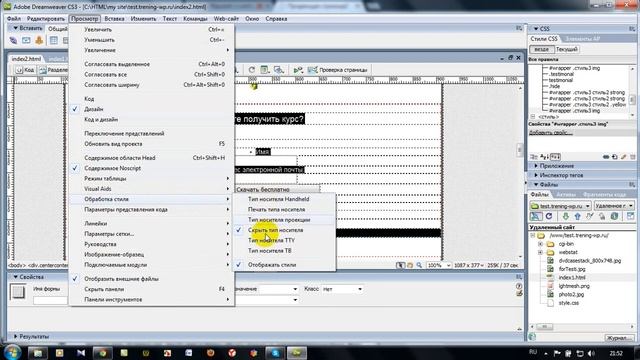Click the Refresh icon in Files panel

[x=549, y=216]
